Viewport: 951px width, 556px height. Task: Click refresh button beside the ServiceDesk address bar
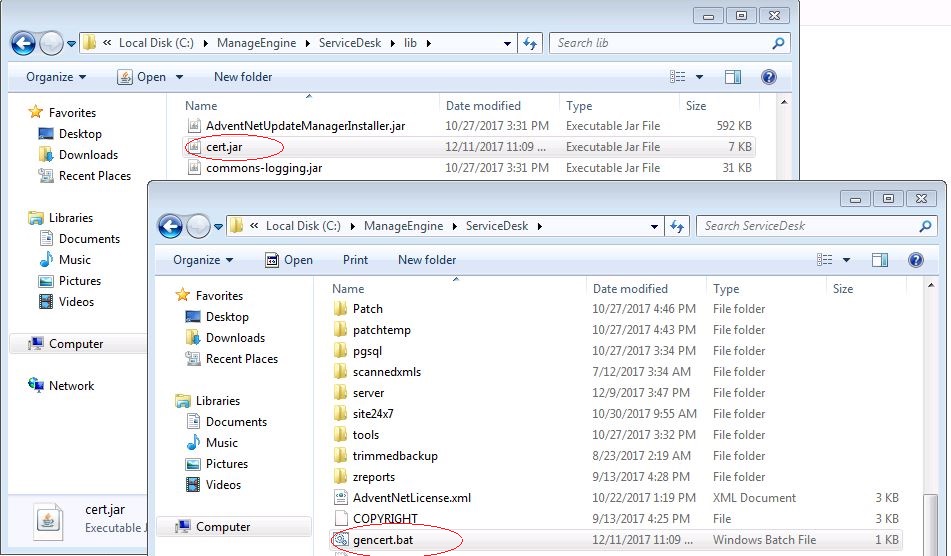[x=677, y=226]
